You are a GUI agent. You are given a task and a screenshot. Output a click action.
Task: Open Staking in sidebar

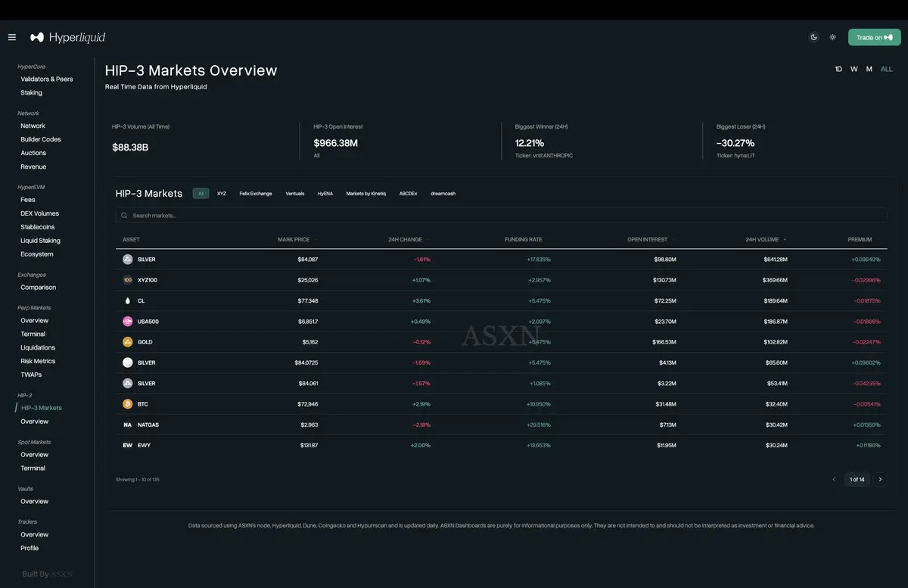click(x=31, y=92)
